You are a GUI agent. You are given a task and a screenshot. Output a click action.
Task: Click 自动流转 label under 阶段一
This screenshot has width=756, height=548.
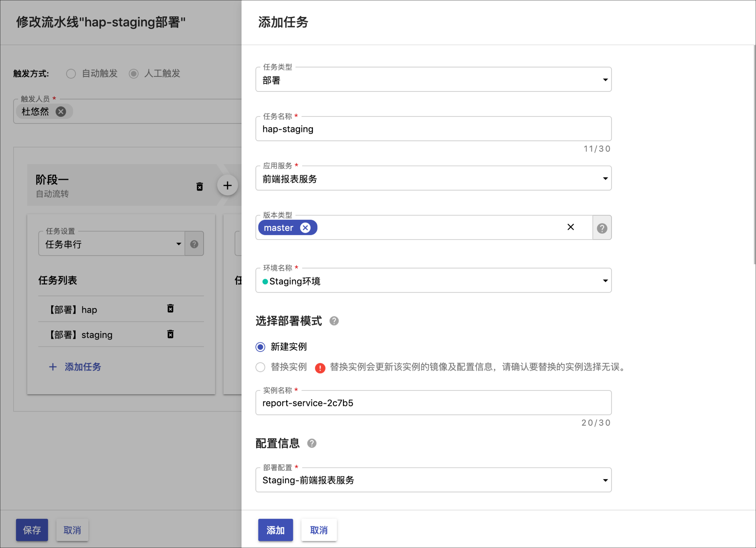[x=52, y=194]
